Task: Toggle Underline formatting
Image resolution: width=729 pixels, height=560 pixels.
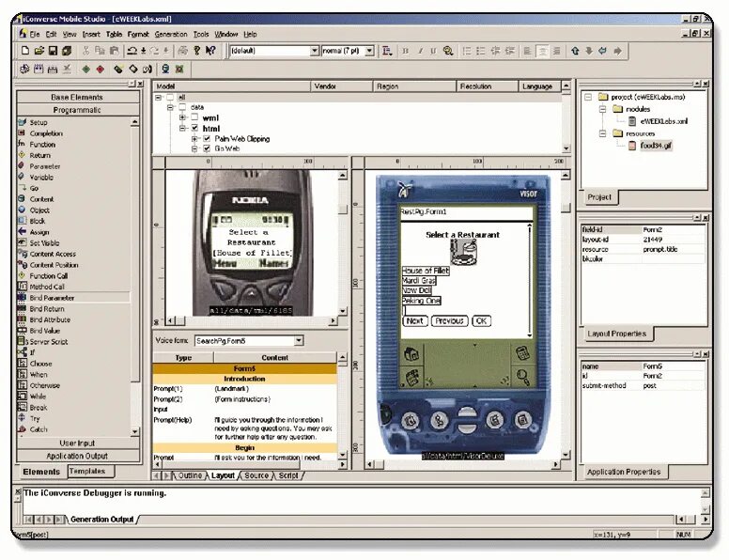Action: pos(433,51)
